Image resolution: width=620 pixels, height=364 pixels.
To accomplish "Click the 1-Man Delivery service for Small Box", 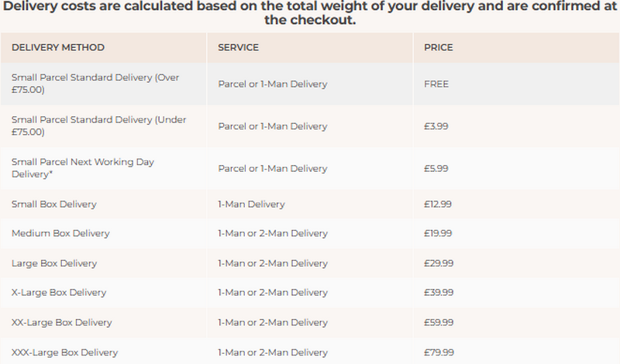I will 252,204.
